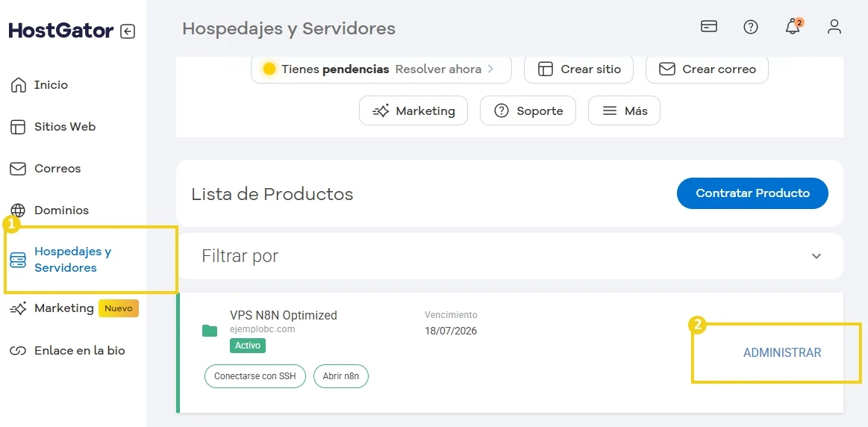Go to Correos section
This screenshot has width=868, height=427.
tap(57, 169)
